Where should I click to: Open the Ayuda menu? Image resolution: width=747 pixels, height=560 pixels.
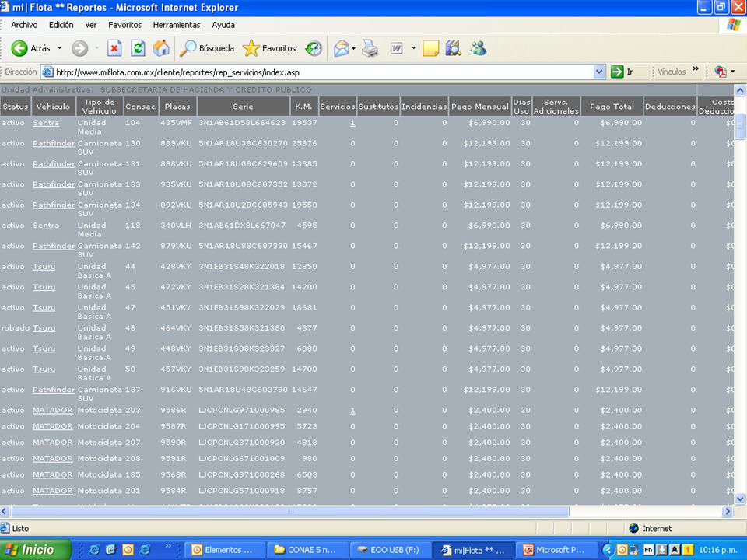click(223, 25)
